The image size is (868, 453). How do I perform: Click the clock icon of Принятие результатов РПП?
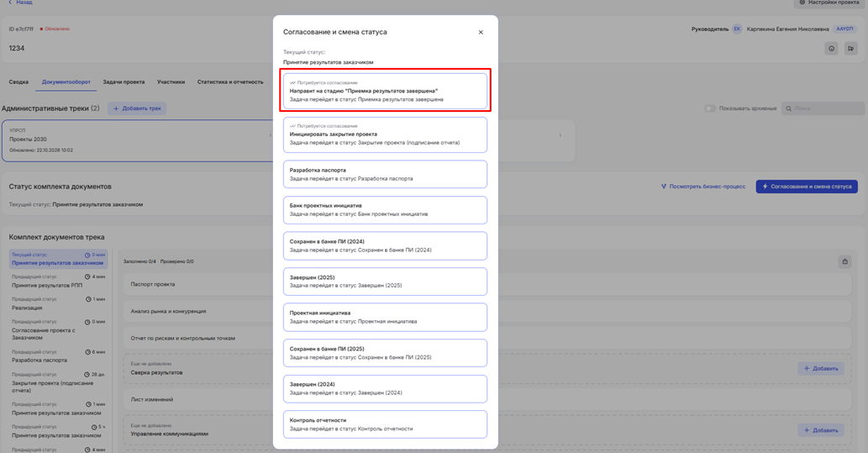[x=87, y=277]
